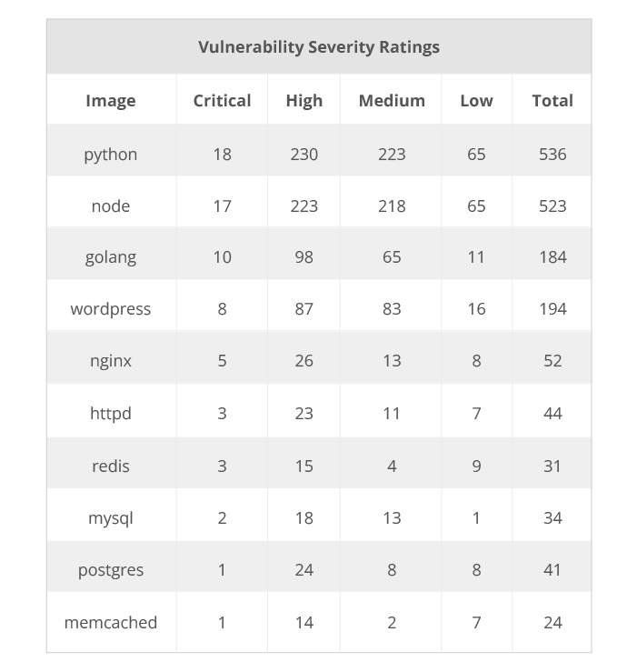Select the Low column header
The image size is (637, 672).
pyautogui.click(x=476, y=100)
